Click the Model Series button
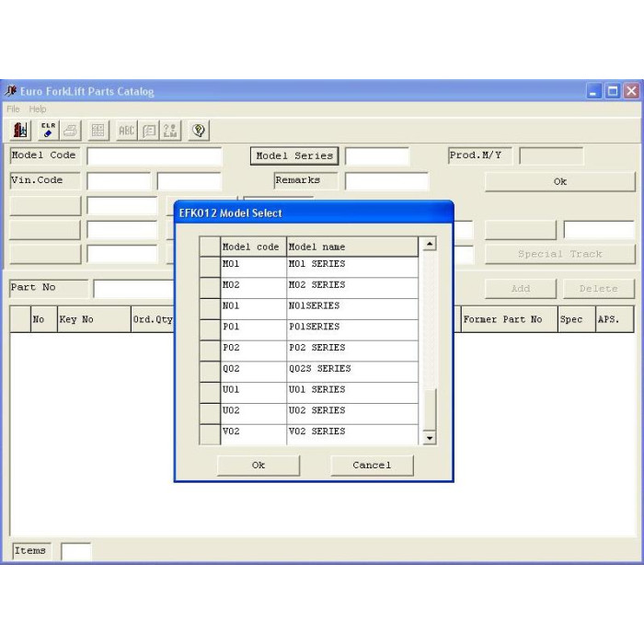This screenshot has height=644, width=644. point(294,156)
